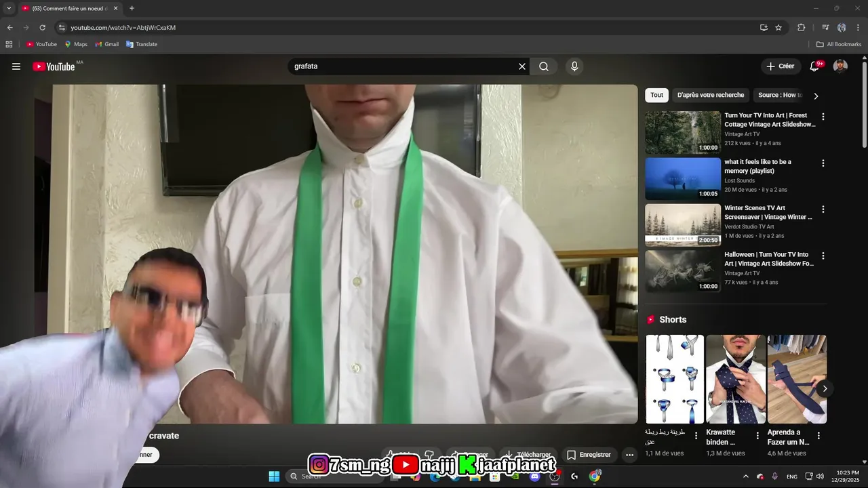Switch the ENG input language
The height and width of the screenshot is (488, 868).
(791, 476)
